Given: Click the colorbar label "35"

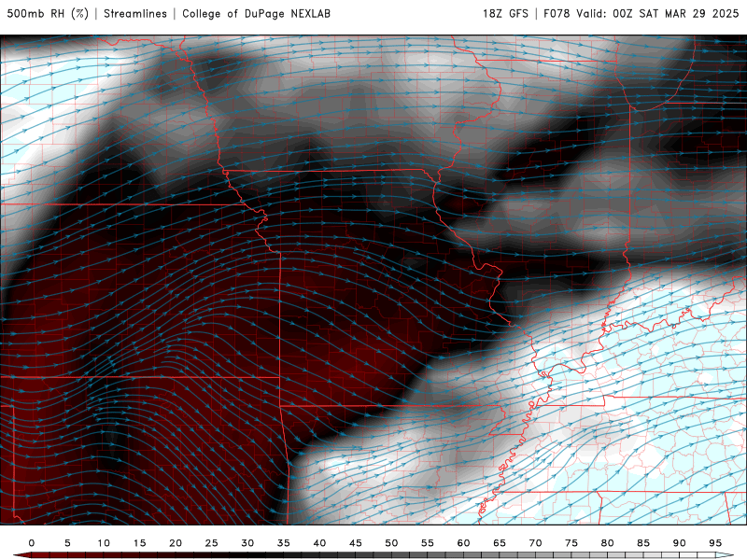Looking at the screenshot, I should pos(284,543).
